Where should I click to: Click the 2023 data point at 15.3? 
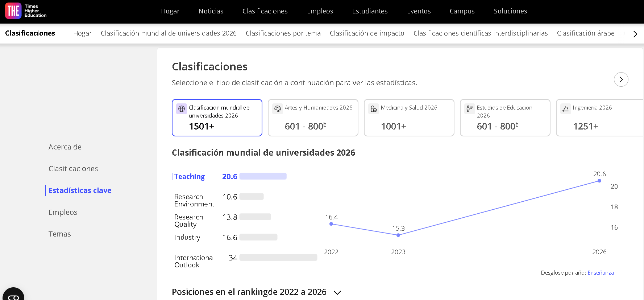(398, 235)
